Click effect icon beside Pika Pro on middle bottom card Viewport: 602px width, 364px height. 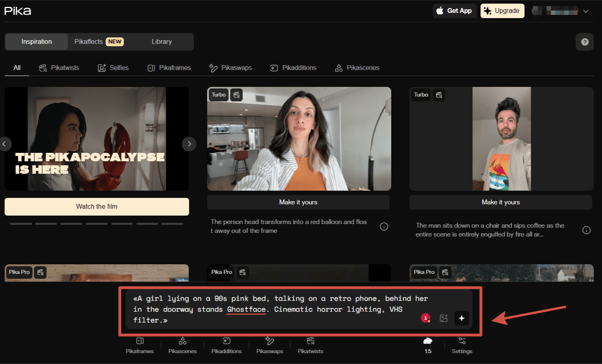[x=242, y=272]
